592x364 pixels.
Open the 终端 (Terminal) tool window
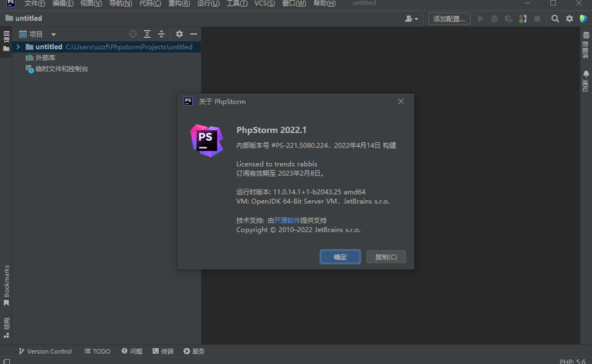[163, 351]
